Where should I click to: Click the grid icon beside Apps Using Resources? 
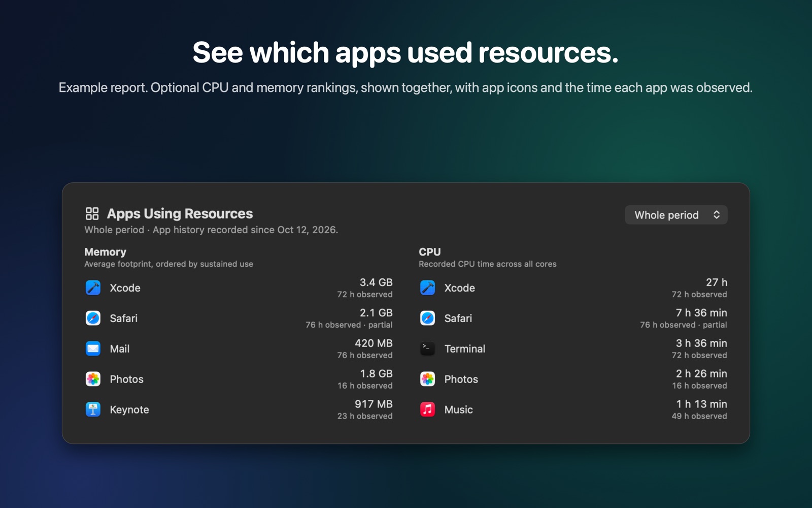click(x=92, y=213)
